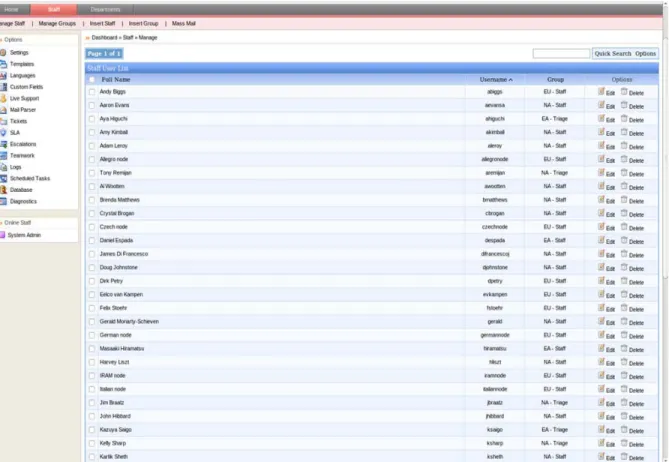Screen dimensions: 669x462
Task: Tick the Brenda Matthews checkbox
Action: pyautogui.click(x=92, y=200)
